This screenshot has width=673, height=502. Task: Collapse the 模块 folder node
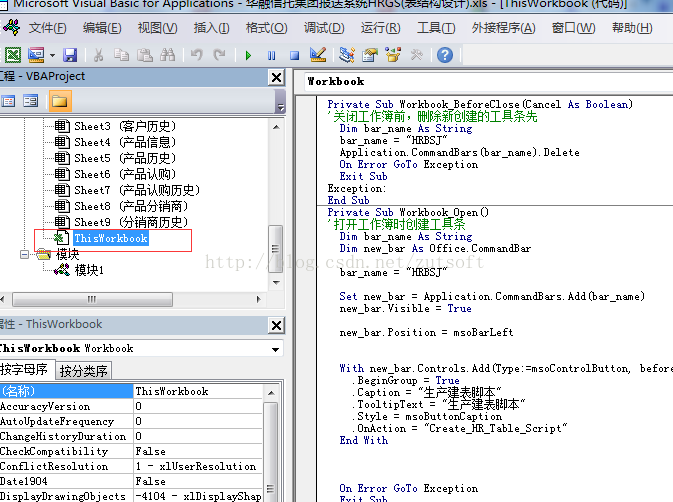click(x=24, y=254)
